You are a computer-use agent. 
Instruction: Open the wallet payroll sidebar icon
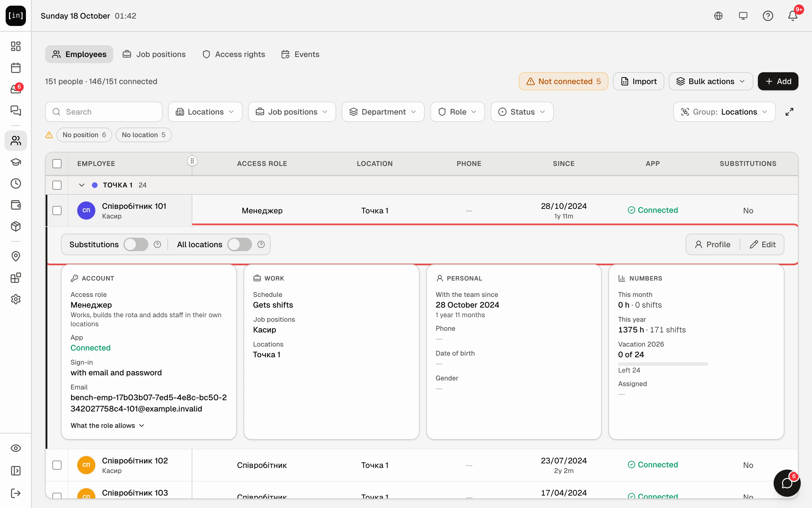pyautogui.click(x=16, y=205)
